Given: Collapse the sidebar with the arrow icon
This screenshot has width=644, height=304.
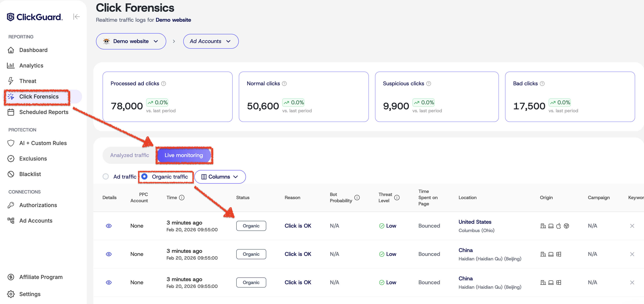Looking at the screenshot, I should [76, 17].
